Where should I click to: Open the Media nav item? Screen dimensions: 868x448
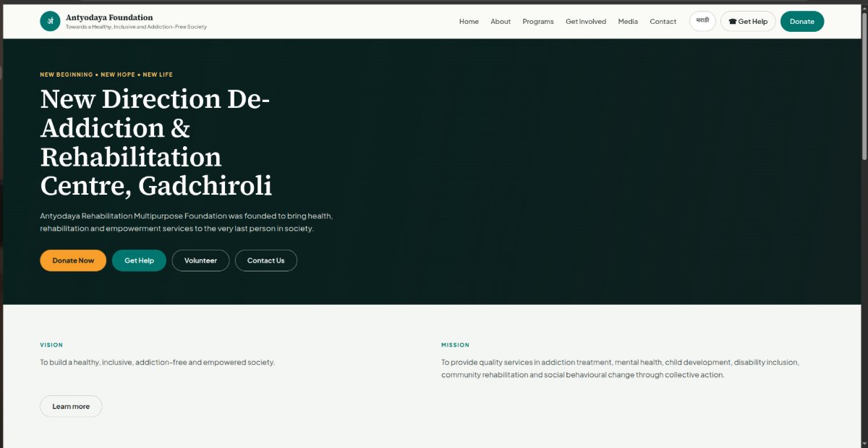[628, 22]
